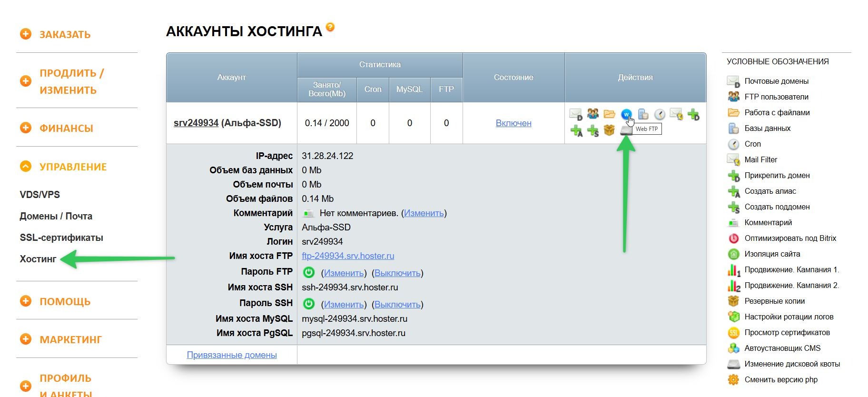868x397 pixels.
Task: Collapse the УПРАВЛЕНИЕ menu section
Action: pyautogui.click(x=26, y=167)
